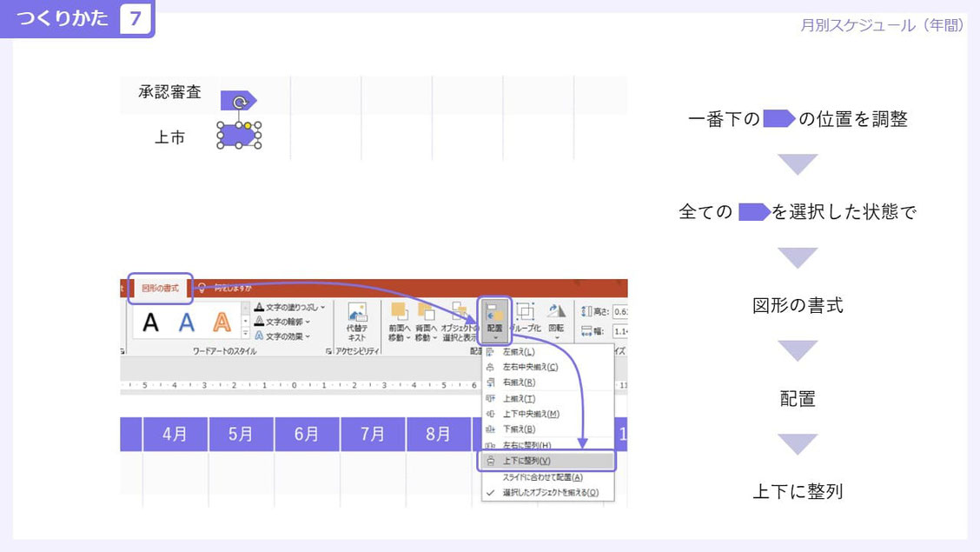Apply the blue A WordArt style
980x552 pixels.
coord(186,323)
